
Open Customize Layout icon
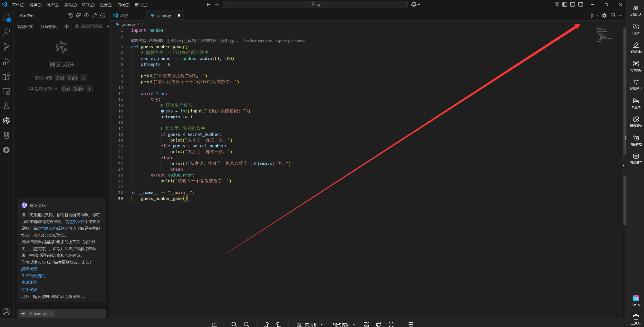[557, 4]
